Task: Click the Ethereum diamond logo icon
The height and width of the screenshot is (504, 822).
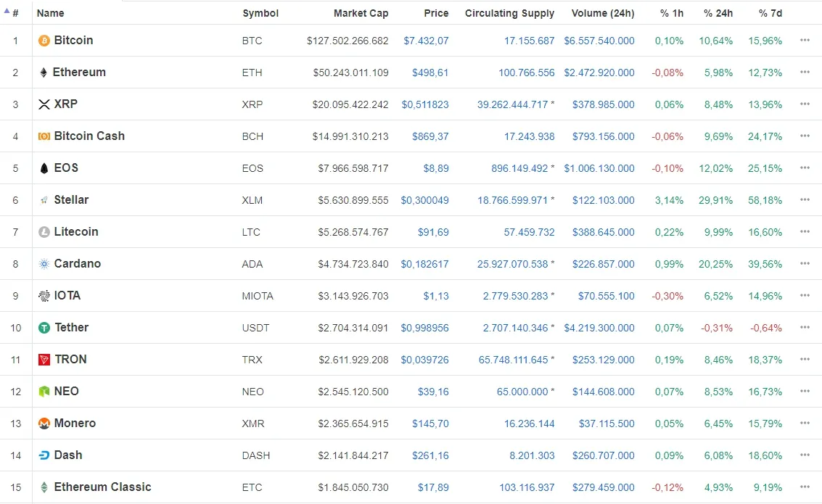Action: (x=44, y=73)
